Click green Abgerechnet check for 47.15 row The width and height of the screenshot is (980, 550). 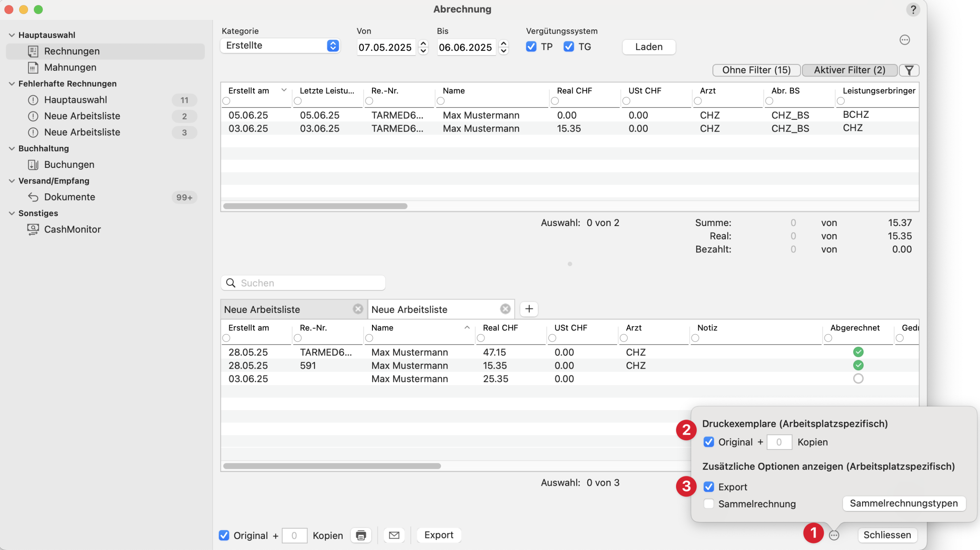[858, 352]
